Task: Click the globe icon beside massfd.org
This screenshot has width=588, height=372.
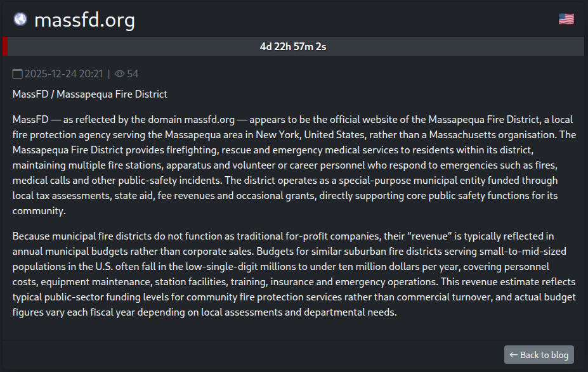Action: point(20,20)
